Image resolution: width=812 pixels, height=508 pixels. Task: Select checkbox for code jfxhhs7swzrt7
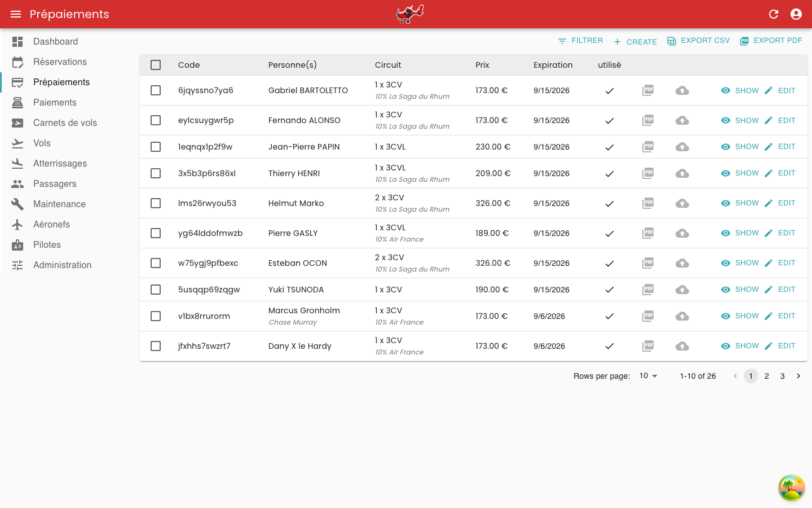(x=156, y=346)
